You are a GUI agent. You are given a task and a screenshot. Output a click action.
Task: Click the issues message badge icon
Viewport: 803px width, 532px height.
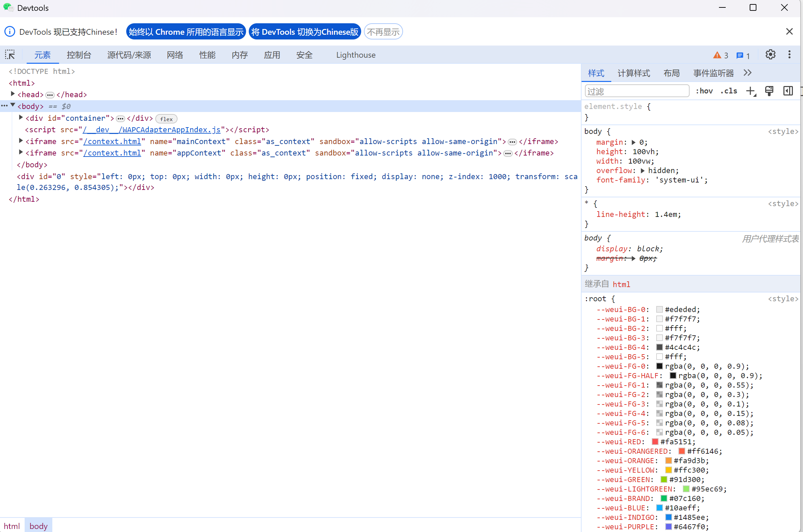tap(740, 55)
